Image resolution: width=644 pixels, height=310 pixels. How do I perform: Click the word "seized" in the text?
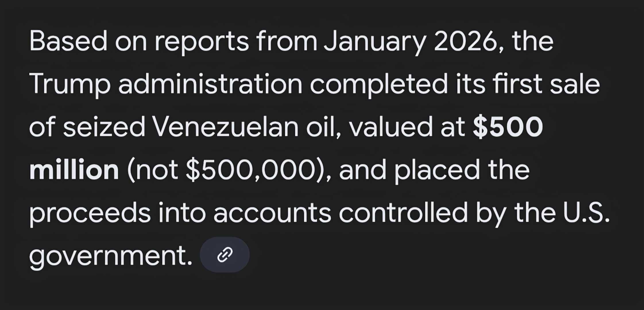[x=104, y=127]
